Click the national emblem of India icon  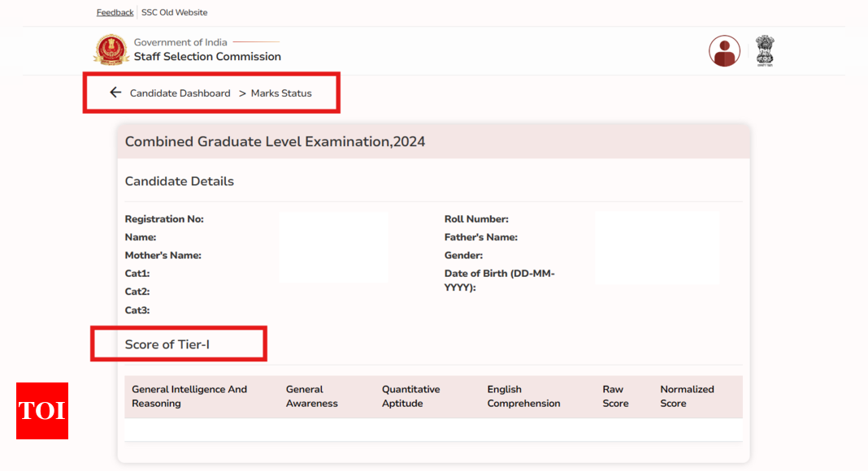(x=765, y=51)
